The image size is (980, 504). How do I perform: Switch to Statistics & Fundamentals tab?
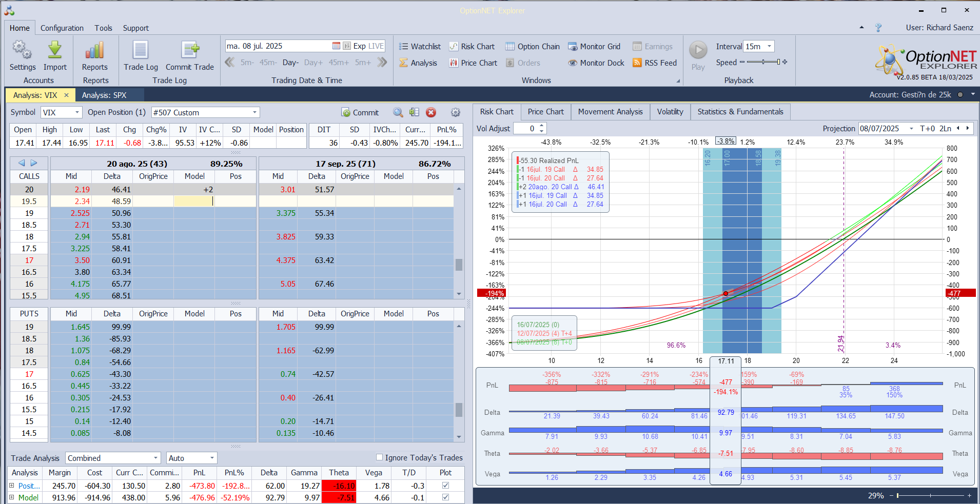[740, 112]
